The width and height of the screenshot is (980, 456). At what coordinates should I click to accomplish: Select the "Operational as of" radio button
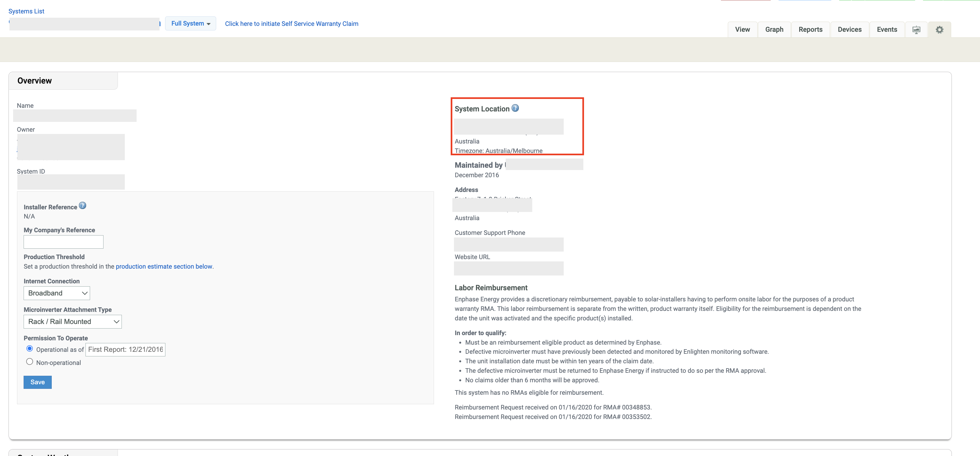29,348
